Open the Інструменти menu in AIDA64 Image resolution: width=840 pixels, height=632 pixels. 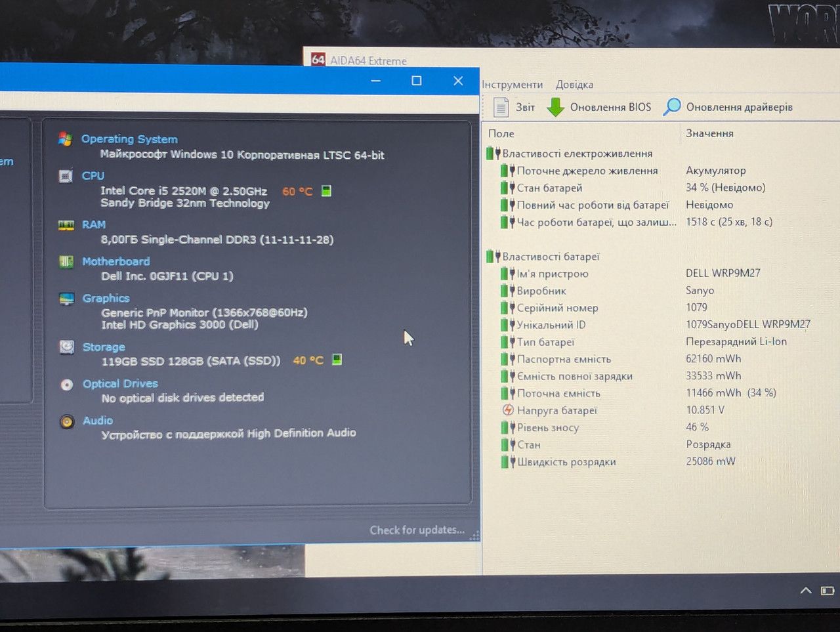[x=512, y=85]
